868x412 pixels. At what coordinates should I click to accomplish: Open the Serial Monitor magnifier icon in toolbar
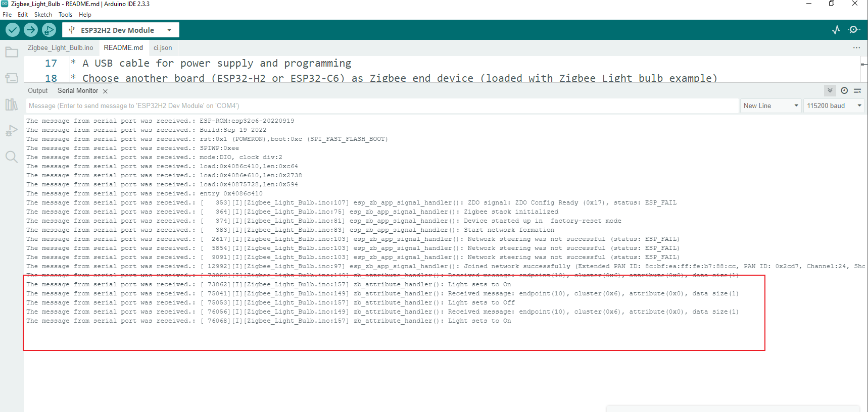click(x=854, y=30)
